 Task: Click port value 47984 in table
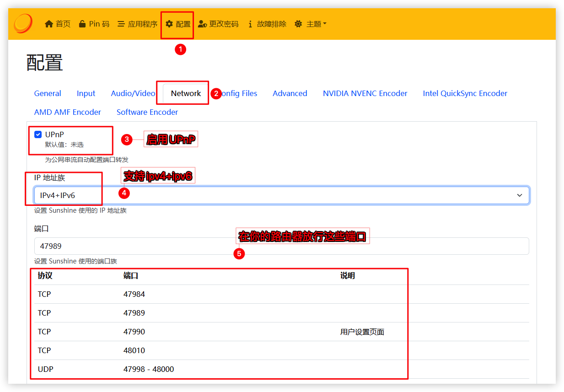134,295
